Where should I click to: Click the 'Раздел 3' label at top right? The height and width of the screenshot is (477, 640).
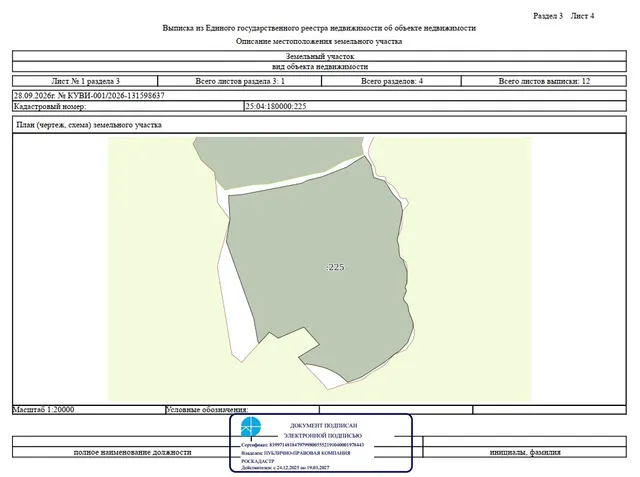(548, 16)
